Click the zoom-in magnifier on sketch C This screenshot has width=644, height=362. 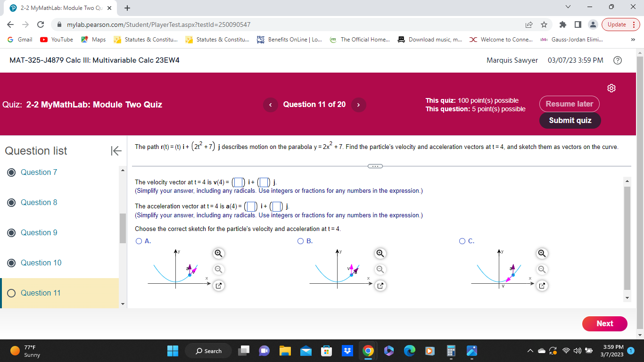(542, 253)
